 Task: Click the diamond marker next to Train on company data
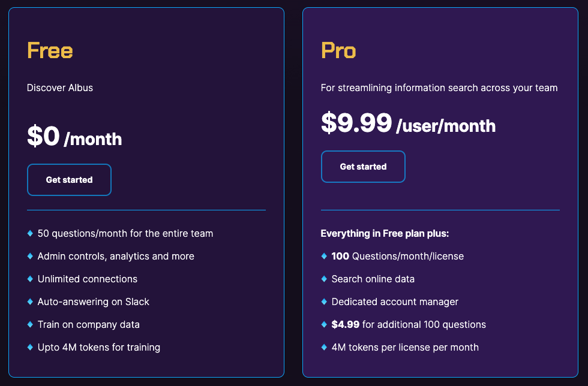pyautogui.click(x=29, y=325)
